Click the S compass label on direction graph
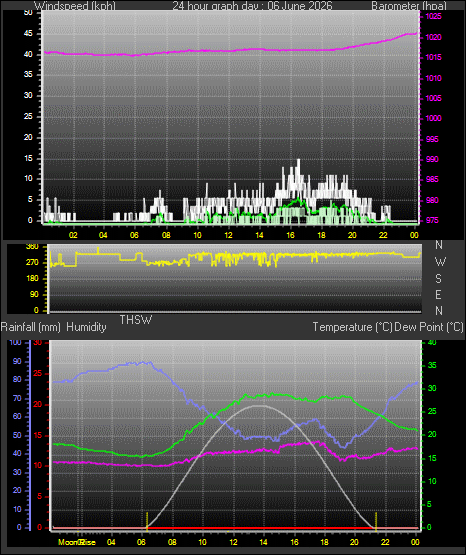This screenshot has width=466, height=555. pos(438,279)
